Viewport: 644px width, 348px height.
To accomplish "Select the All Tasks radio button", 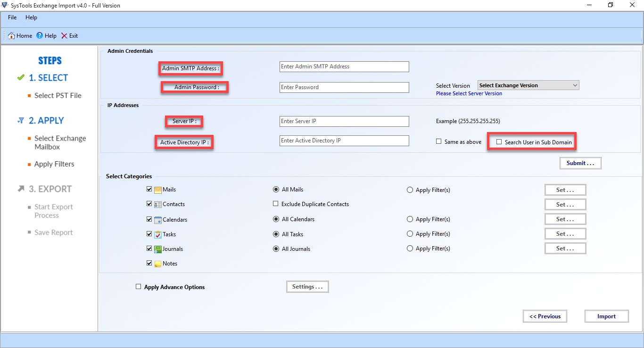I will 276,234.
